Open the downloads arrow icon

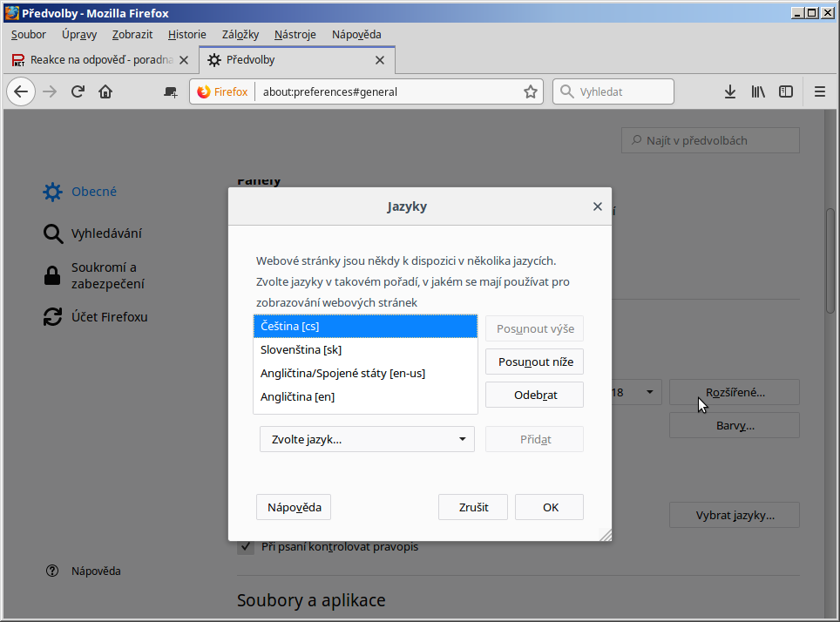(729, 91)
